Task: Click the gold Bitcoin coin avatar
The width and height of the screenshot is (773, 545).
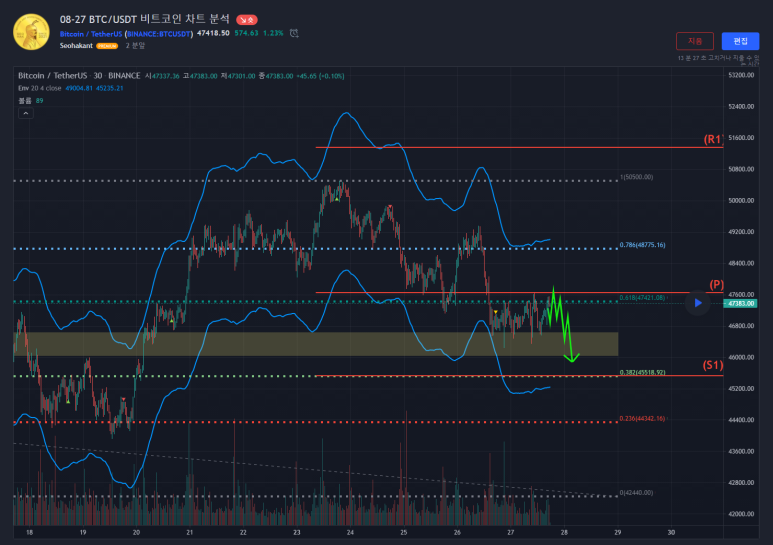Action: coord(32,31)
